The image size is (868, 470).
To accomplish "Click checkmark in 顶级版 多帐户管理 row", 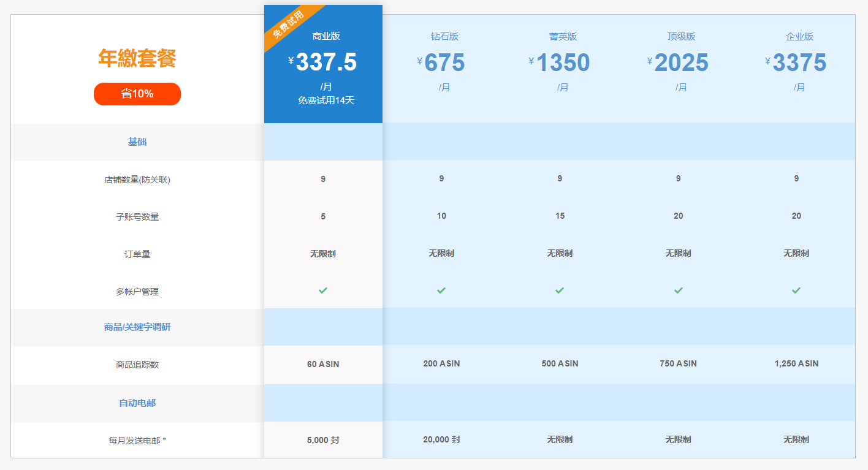I will 678,290.
